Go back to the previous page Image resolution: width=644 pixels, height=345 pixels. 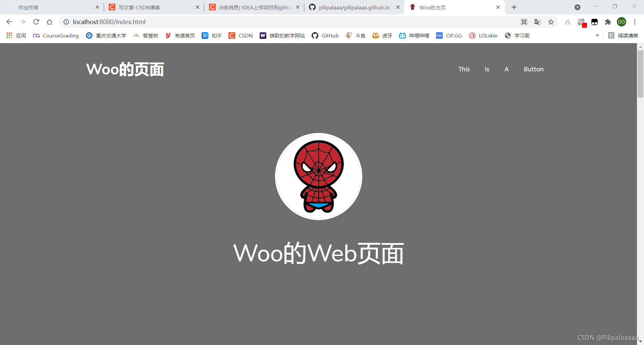tap(9, 22)
